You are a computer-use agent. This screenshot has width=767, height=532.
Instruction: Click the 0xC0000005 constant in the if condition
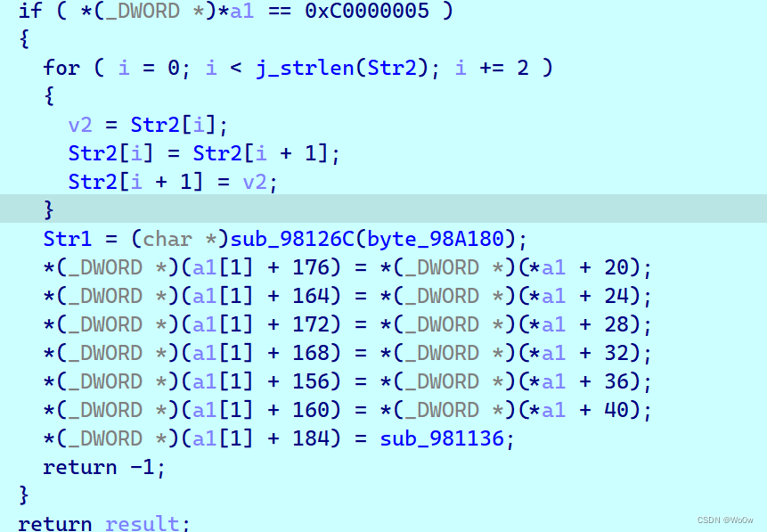coord(367,11)
